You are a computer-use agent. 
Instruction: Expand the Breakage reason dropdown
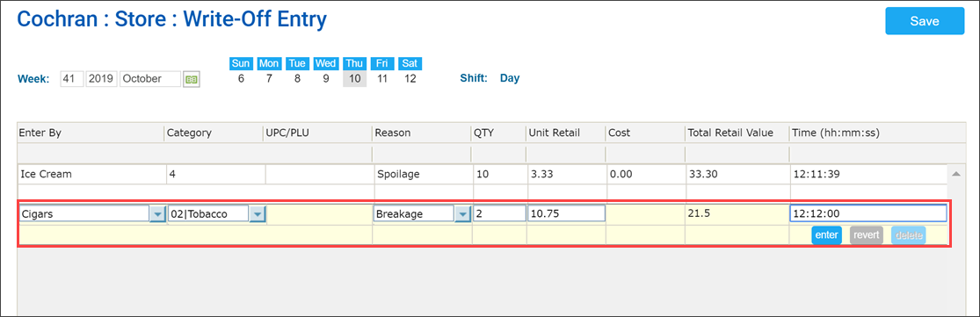(462, 214)
